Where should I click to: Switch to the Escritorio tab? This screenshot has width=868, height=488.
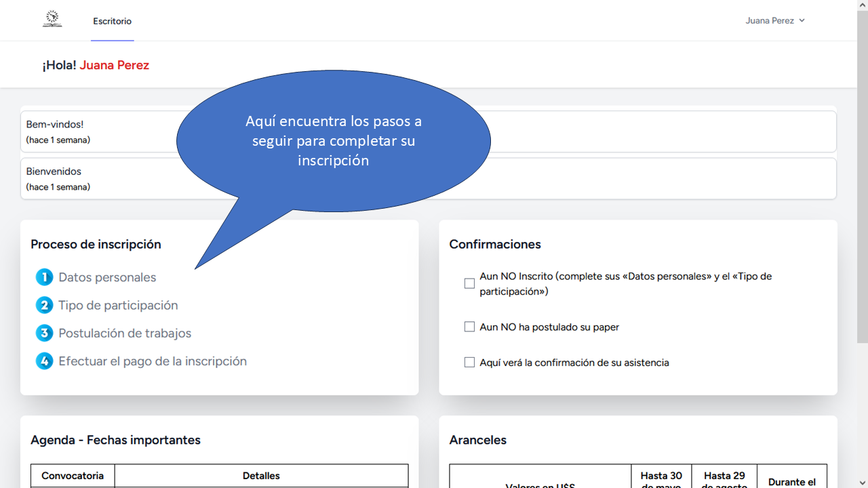112,21
